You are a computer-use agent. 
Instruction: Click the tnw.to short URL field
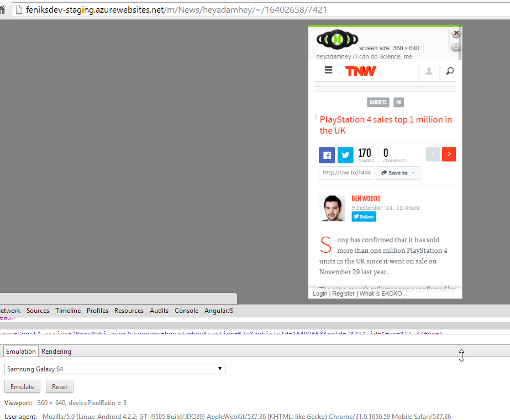[346, 173]
